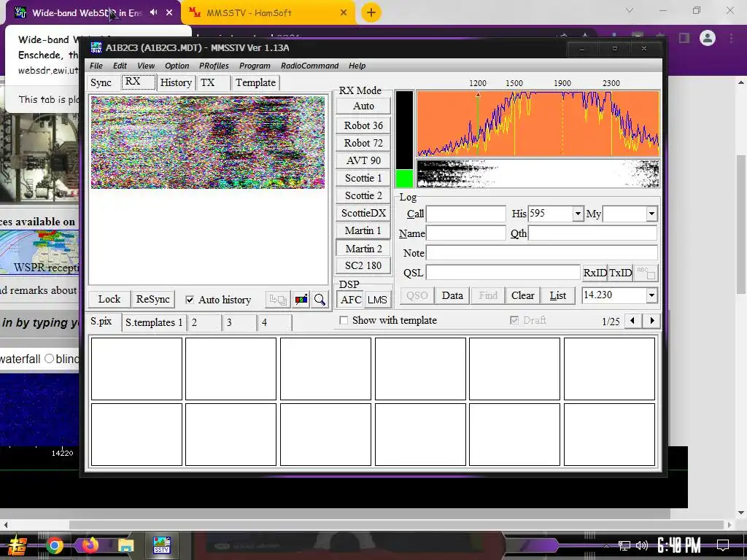Open the RadioCommand menu

[x=309, y=66]
